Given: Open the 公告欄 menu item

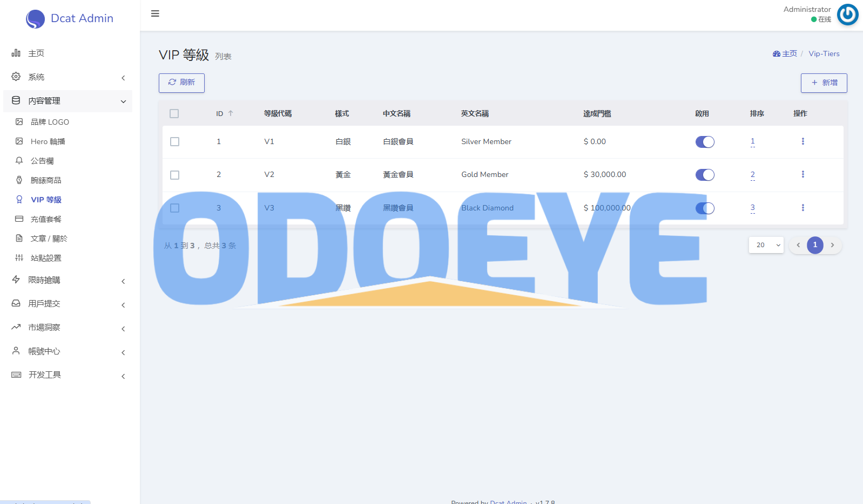Looking at the screenshot, I should (x=68, y=161).
